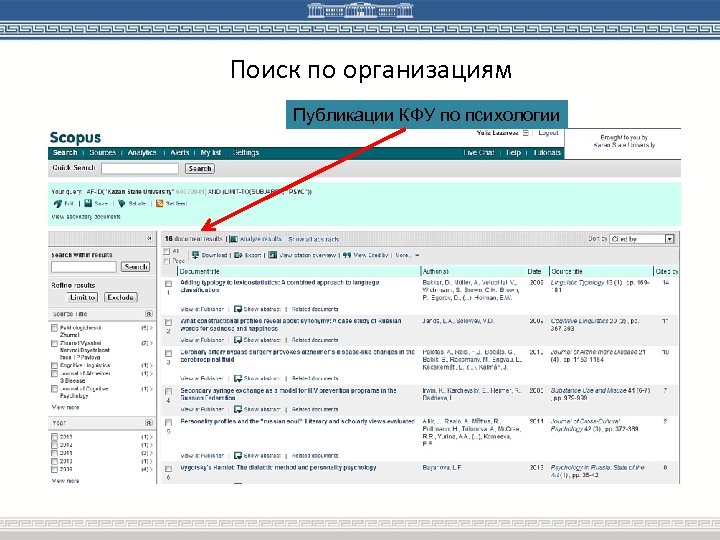Click Related documents for result 1
The height and width of the screenshot is (540, 720).
point(315,309)
